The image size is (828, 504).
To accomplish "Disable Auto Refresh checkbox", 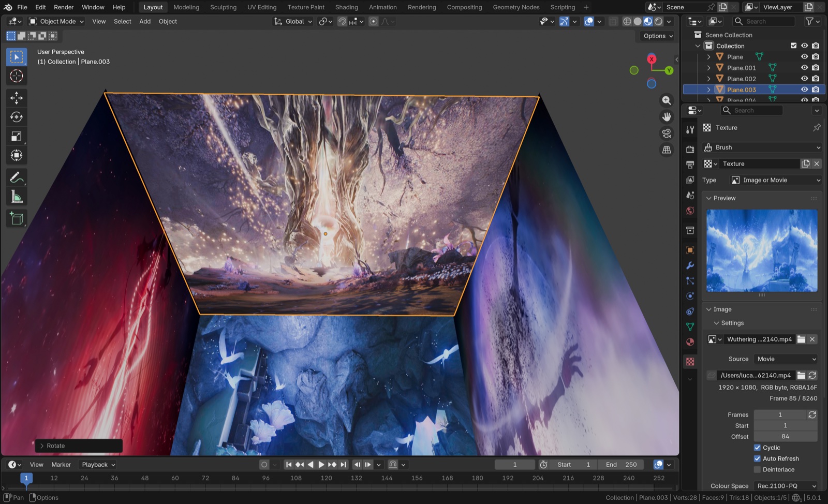I will click(x=757, y=458).
